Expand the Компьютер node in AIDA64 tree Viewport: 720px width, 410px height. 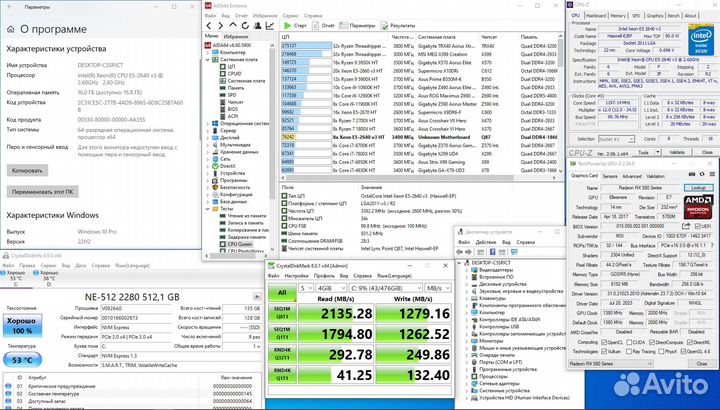(211, 52)
